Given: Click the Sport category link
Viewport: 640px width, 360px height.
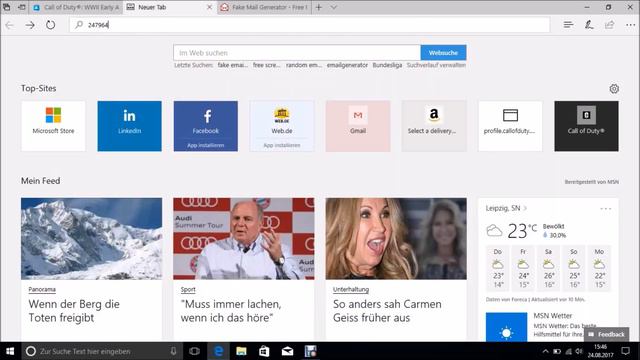Looking at the screenshot, I should point(188,289).
